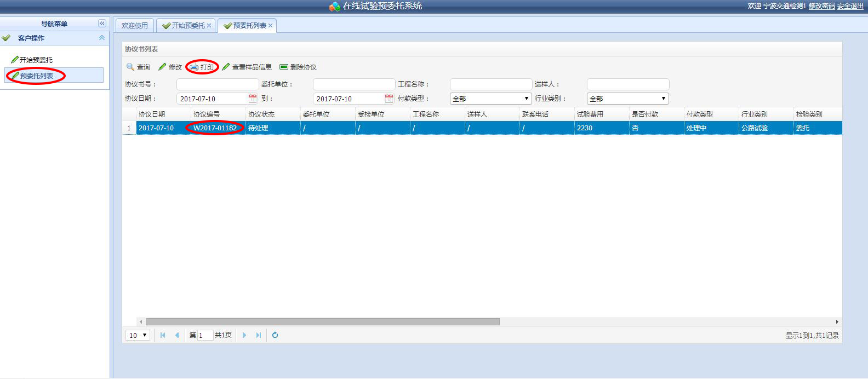The width and height of the screenshot is (868, 379).
Task: Go to the next page arrow
Action: coord(244,335)
